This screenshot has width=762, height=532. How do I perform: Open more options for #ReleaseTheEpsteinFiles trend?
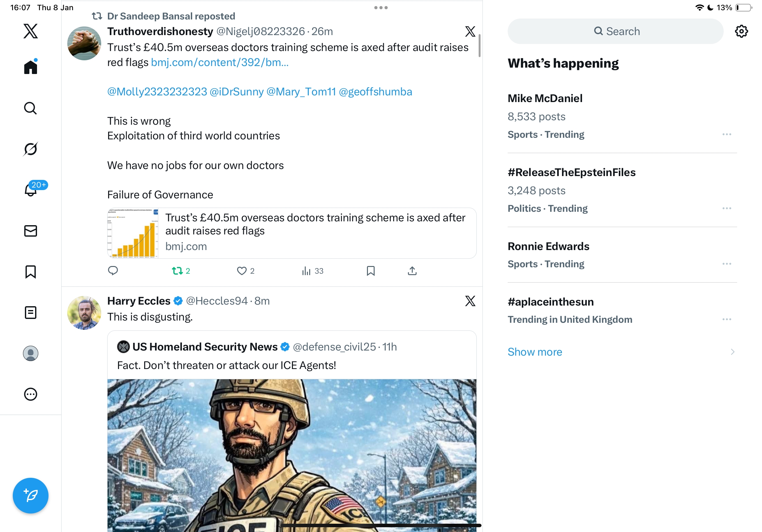[x=727, y=208]
